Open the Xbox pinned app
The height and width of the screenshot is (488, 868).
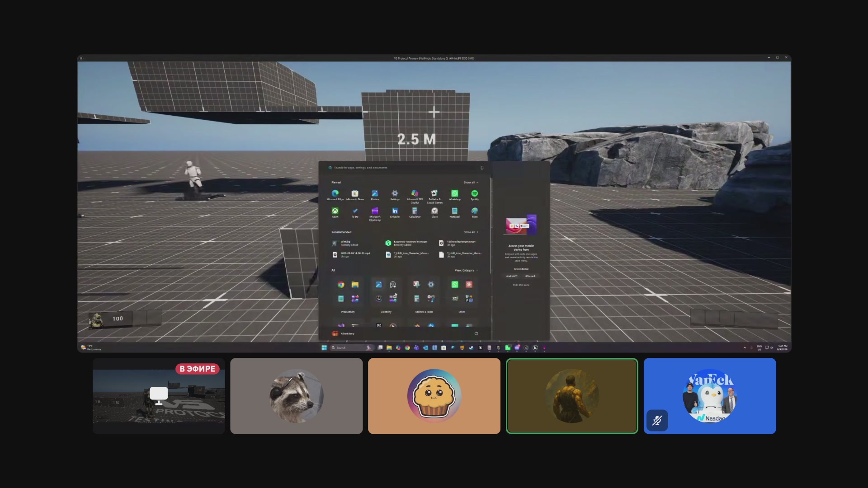coord(335,213)
